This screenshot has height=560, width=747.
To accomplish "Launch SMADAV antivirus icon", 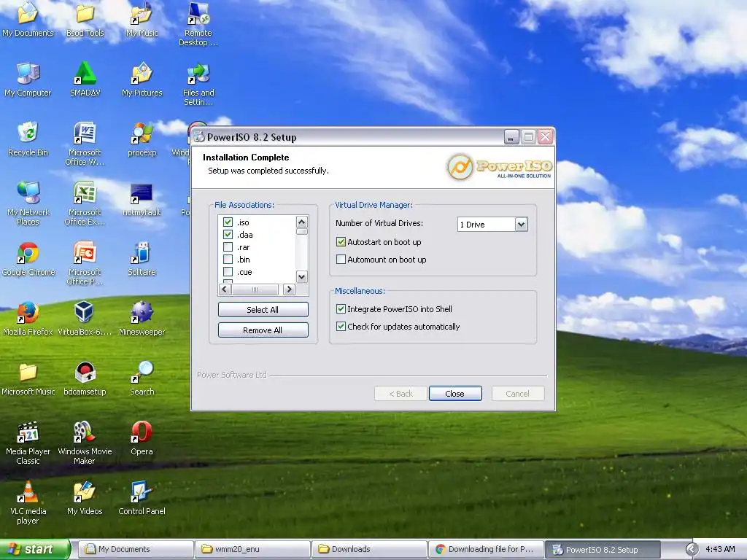I will pos(85,79).
